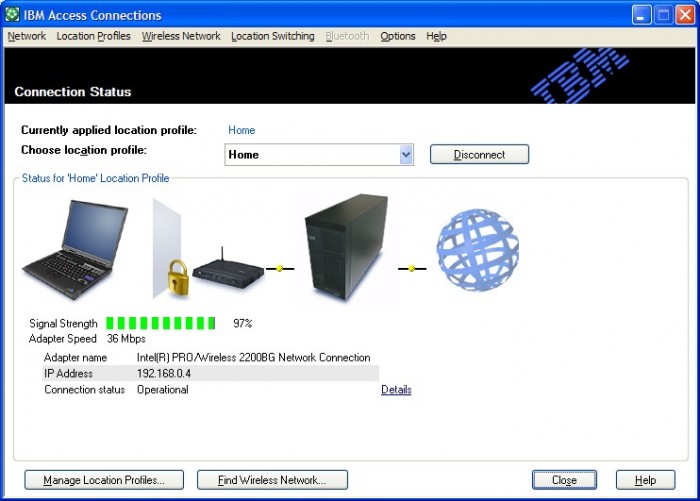
Task: Click the yellow link dot between router and server
Action: tap(280, 268)
